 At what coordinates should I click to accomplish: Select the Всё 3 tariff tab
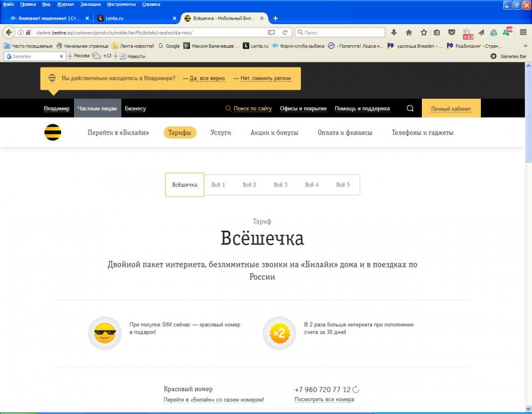click(280, 185)
